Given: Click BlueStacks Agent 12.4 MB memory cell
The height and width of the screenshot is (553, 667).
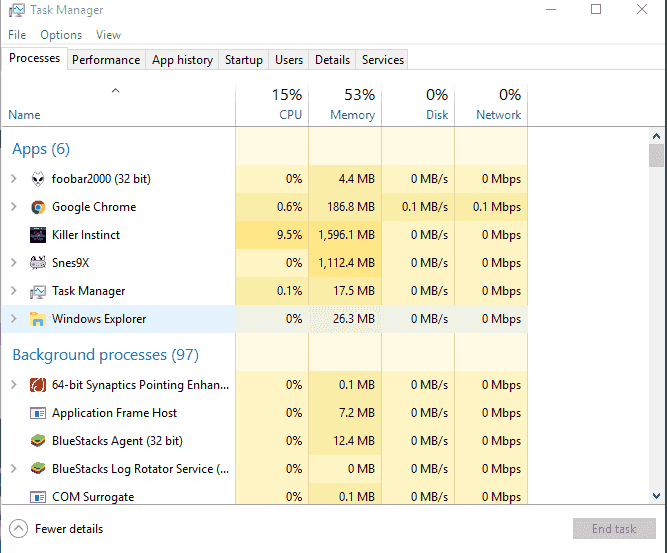Looking at the screenshot, I should [345, 441].
